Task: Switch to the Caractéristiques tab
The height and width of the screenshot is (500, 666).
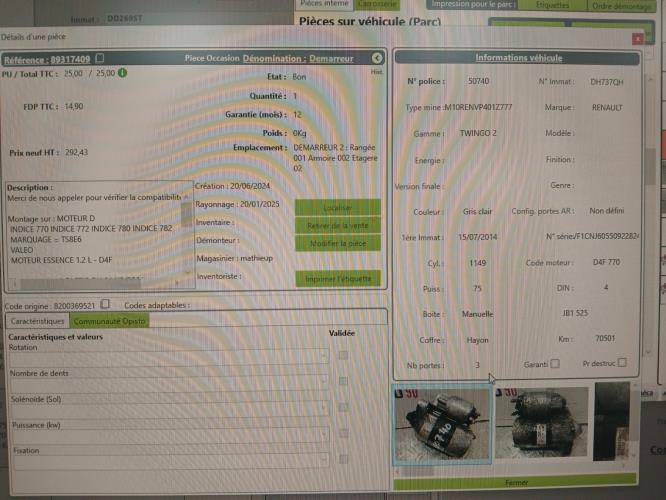Action: (38, 321)
